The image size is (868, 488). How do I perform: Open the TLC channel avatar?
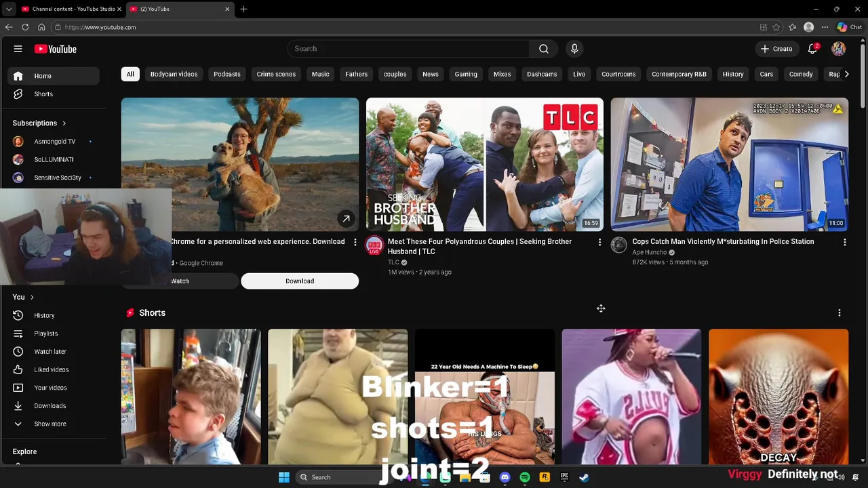pos(374,245)
